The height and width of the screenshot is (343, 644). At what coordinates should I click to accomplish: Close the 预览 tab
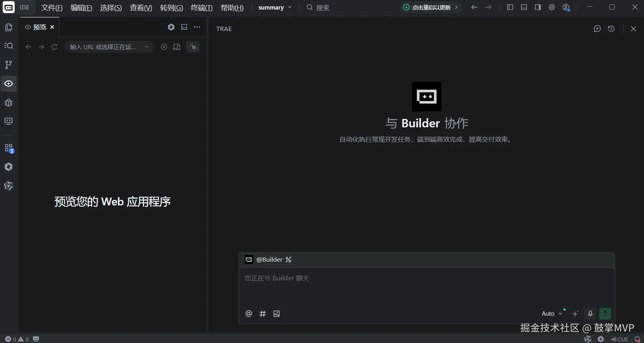(x=52, y=27)
